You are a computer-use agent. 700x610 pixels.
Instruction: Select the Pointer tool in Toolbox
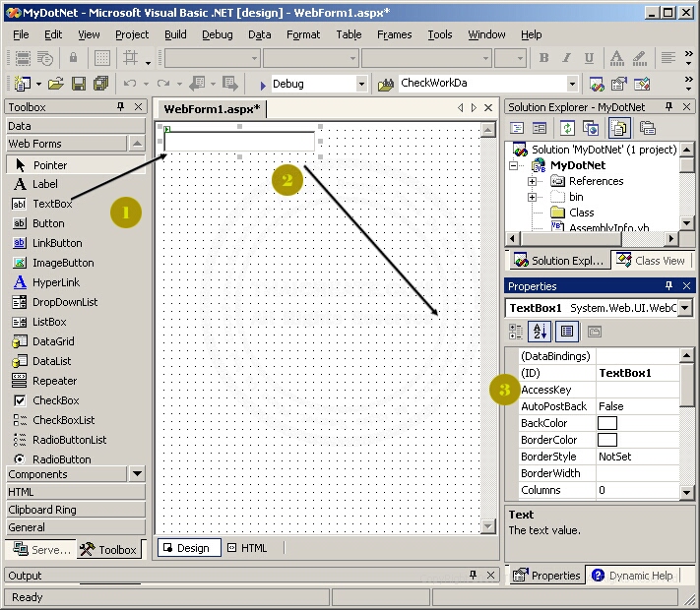pyautogui.click(x=50, y=165)
